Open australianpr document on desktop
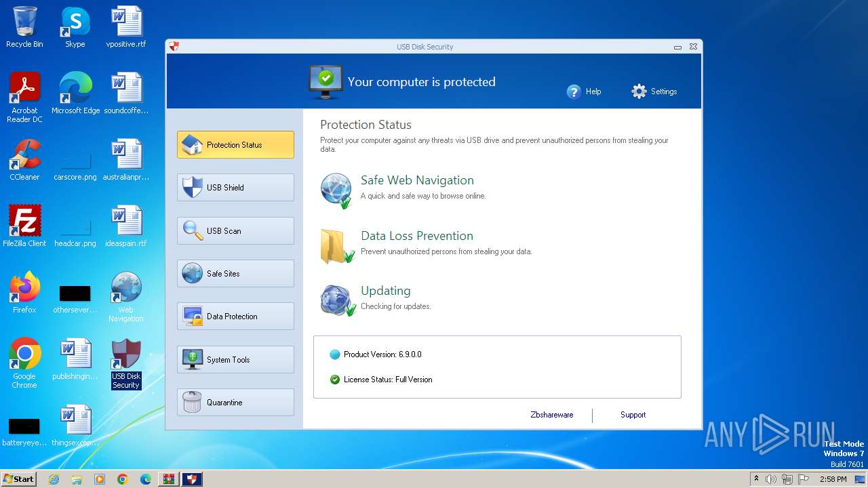 (126, 160)
